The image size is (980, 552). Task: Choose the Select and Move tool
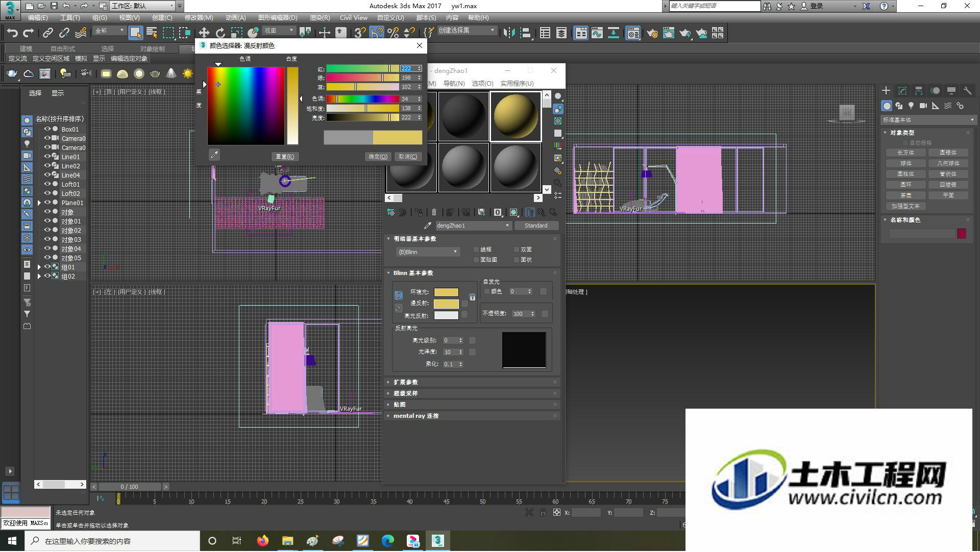[204, 33]
